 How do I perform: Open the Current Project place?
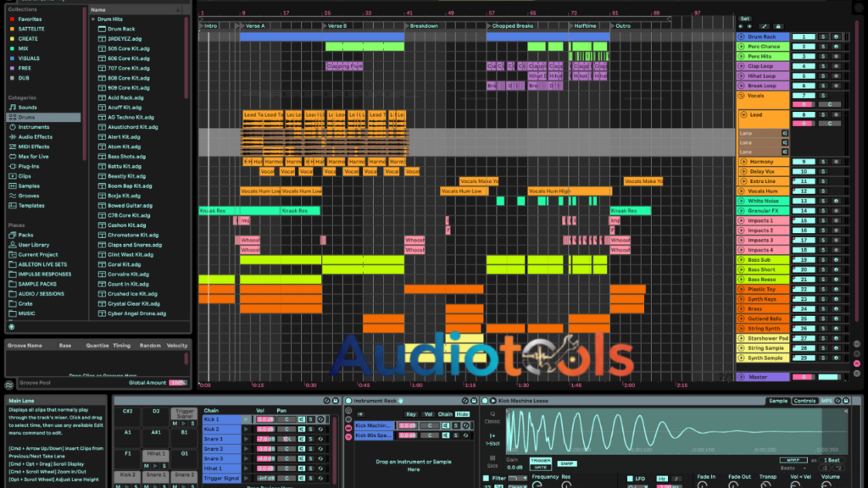coord(37,254)
